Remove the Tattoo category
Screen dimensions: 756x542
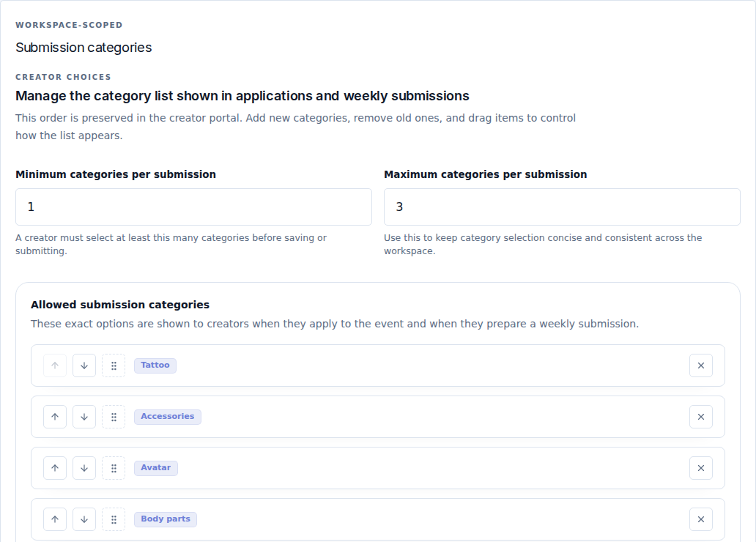(x=701, y=365)
